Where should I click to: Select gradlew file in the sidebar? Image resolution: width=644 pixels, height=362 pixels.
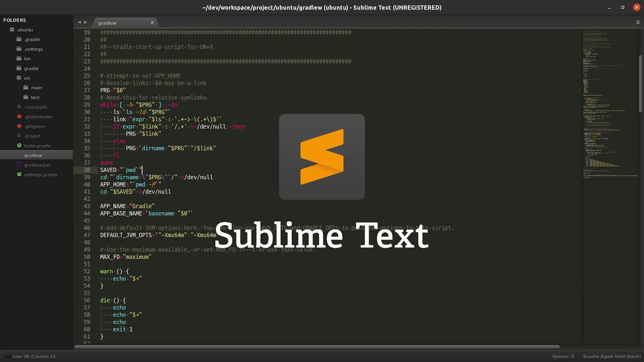(x=36, y=155)
